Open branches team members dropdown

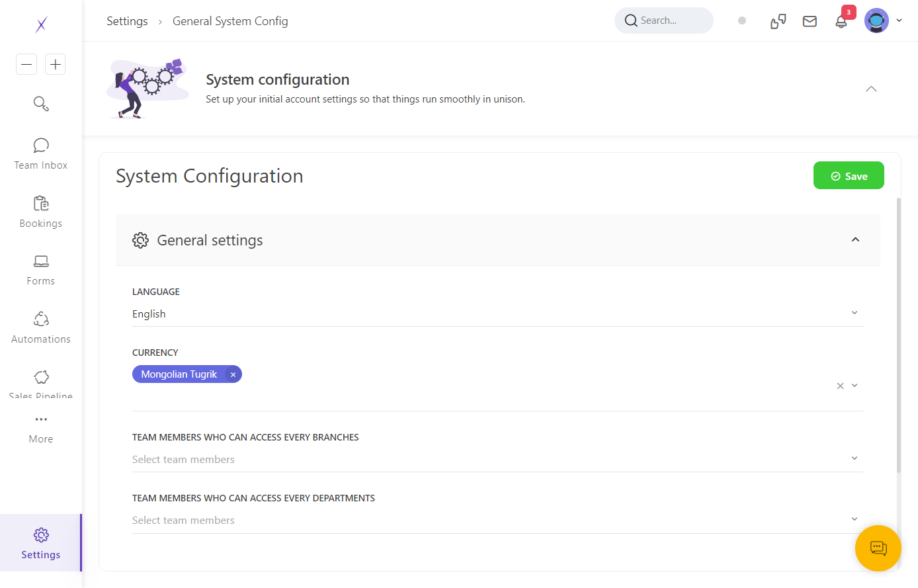tap(498, 459)
